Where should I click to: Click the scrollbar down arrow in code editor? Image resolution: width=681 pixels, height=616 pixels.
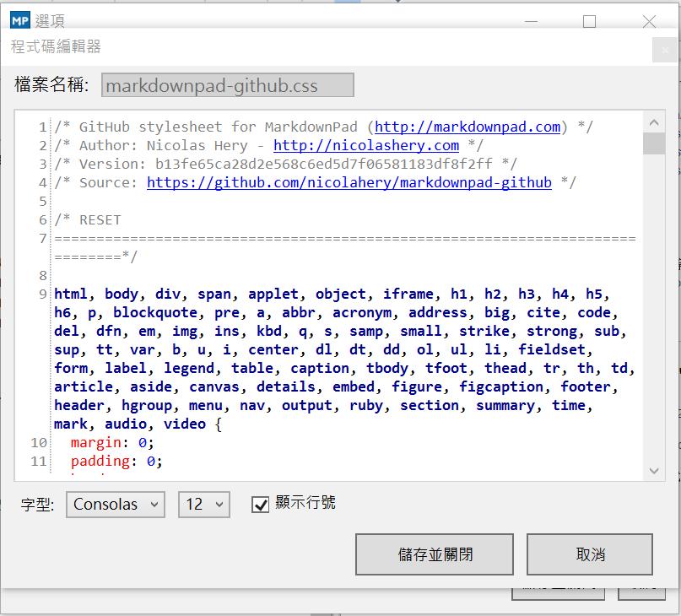[x=654, y=471]
